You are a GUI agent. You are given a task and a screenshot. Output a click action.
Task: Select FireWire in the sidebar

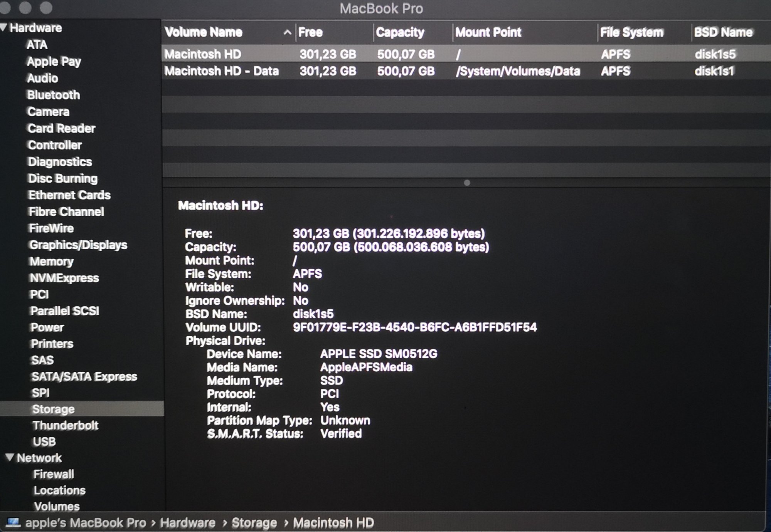(51, 228)
